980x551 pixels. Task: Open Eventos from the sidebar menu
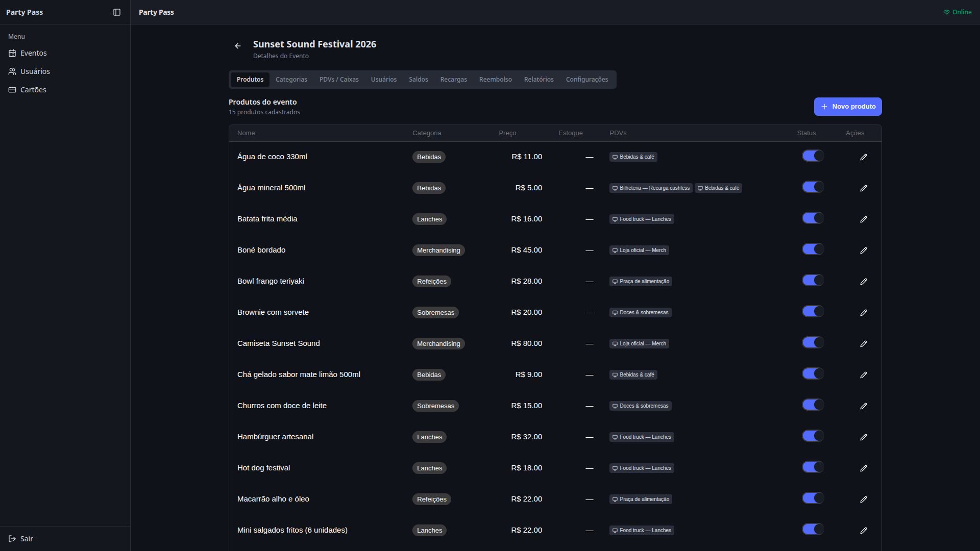click(x=33, y=53)
